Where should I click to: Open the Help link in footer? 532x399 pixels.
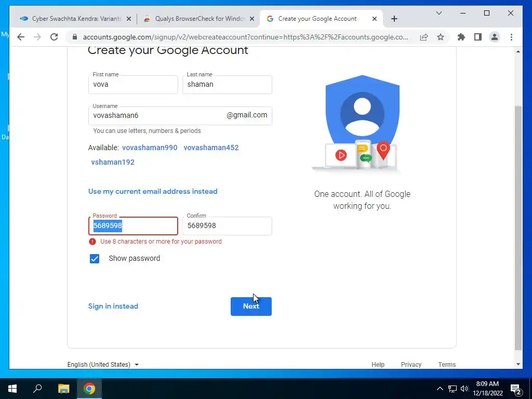pos(378,364)
